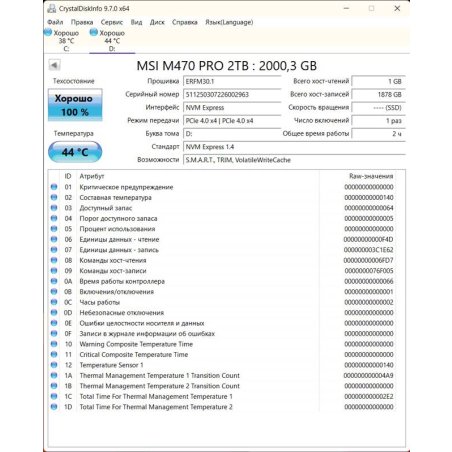Click status icon for Включения/отключения
Image resolution: width=452 pixels, height=452 pixels.
pos(54,292)
